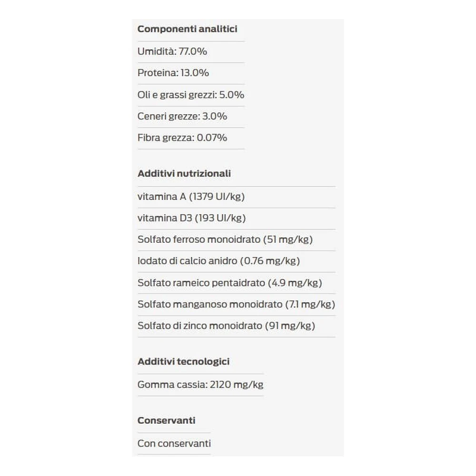
Task: Click 'Gomma cassia: 2120 mg/kg' entry
Action: tap(200, 385)
